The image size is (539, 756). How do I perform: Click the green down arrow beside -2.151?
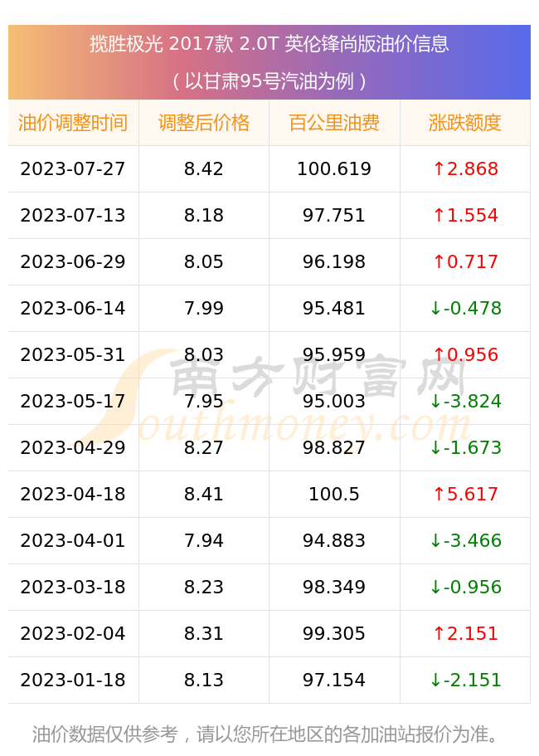pos(435,680)
